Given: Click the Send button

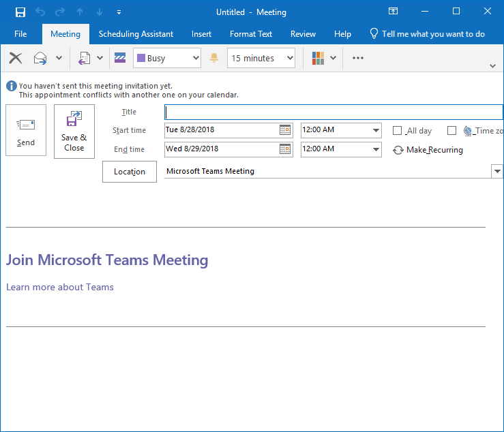Looking at the screenshot, I should point(26,130).
